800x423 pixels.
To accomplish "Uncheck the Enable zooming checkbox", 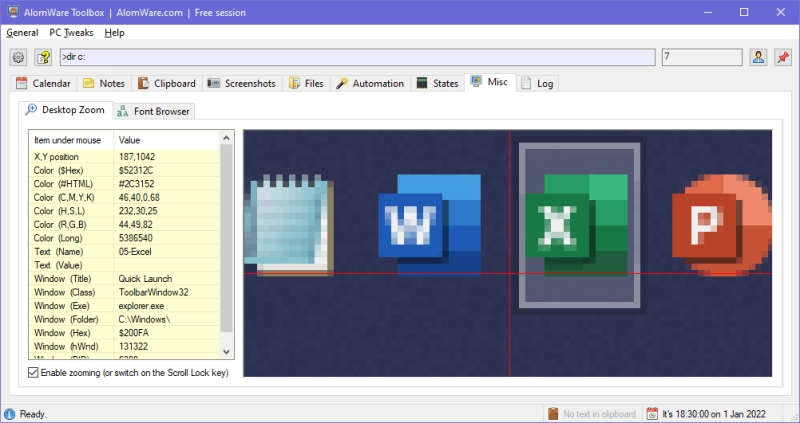I will [33, 372].
